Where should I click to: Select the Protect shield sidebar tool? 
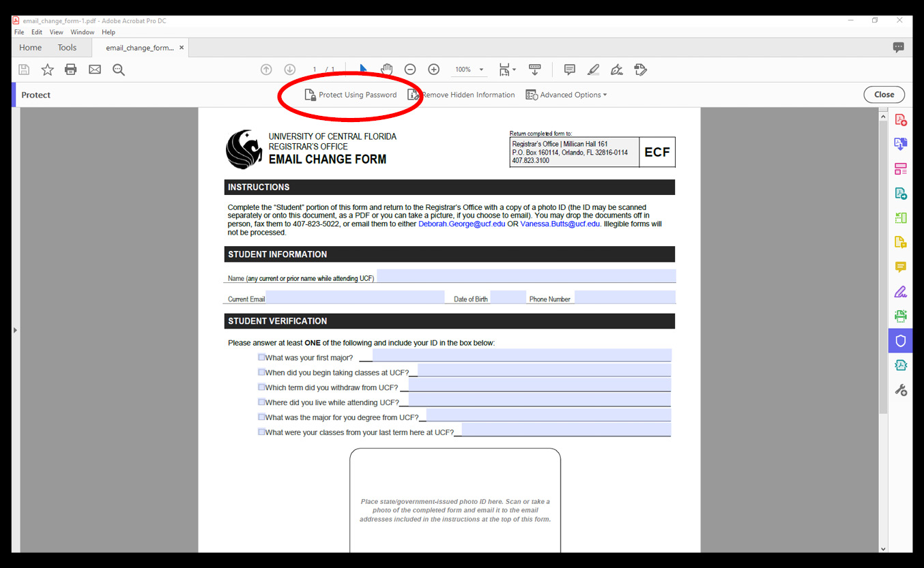[901, 341]
